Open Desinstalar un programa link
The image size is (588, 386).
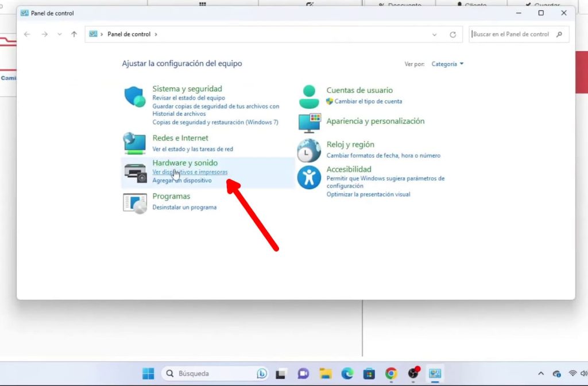tap(184, 207)
